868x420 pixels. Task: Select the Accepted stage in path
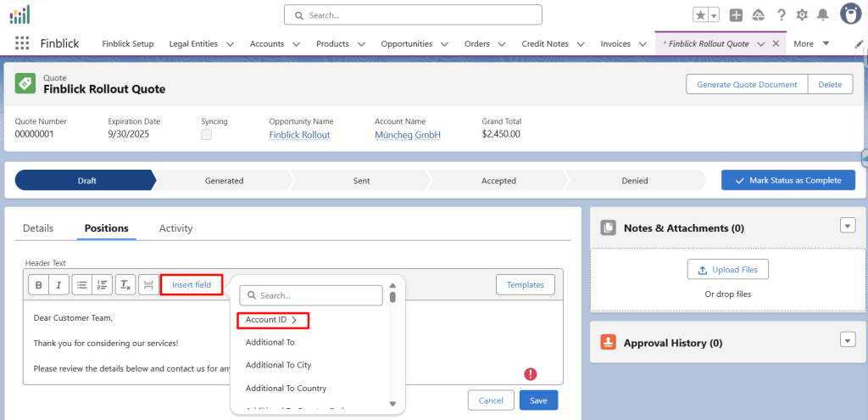click(498, 181)
